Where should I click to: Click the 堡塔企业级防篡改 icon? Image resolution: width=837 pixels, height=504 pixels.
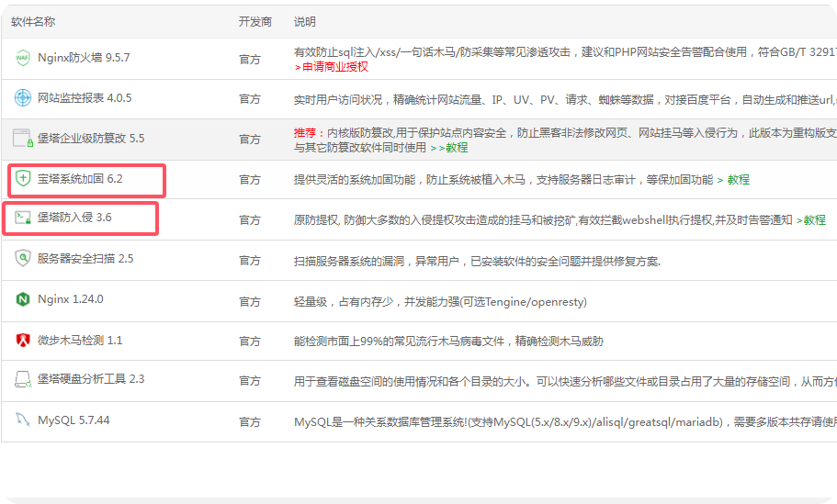[22, 138]
